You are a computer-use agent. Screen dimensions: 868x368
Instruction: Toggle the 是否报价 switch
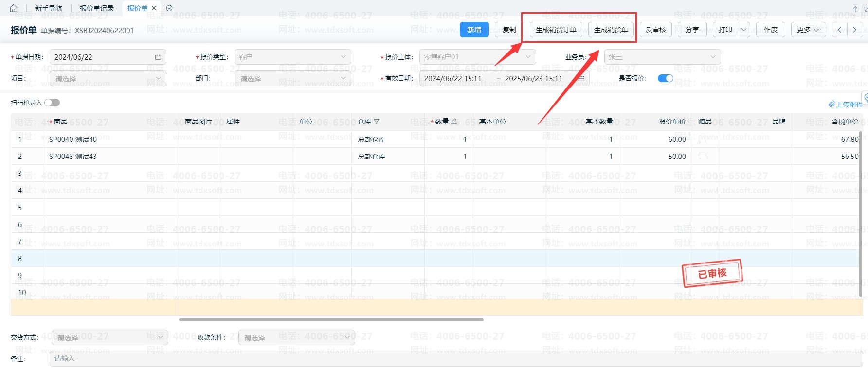(x=665, y=78)
